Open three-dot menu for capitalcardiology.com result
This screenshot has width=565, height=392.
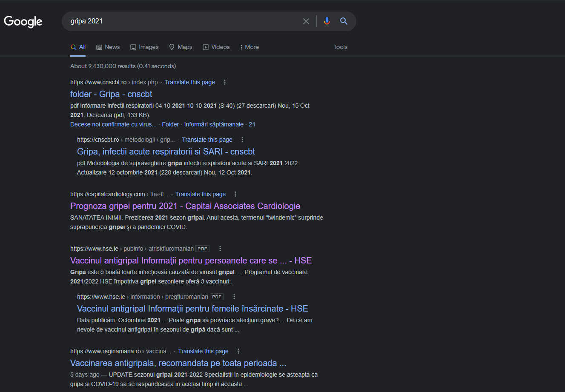pos(235,194)
